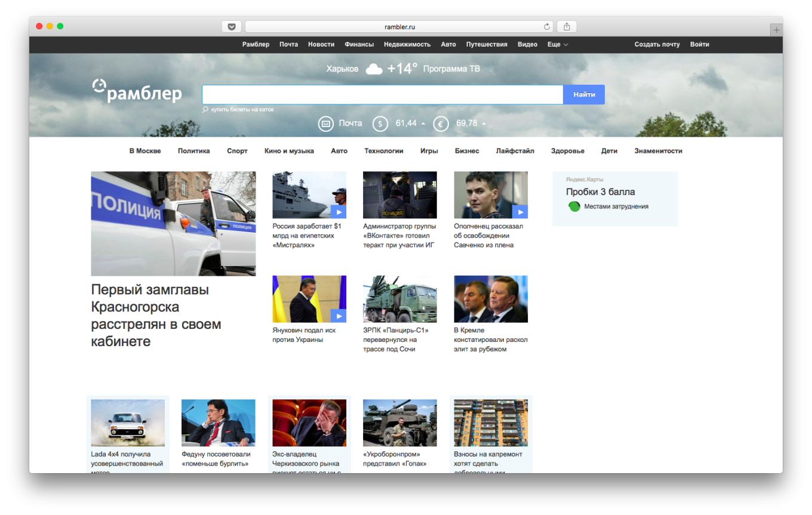Click the Найти search button

tap(584, 94)
